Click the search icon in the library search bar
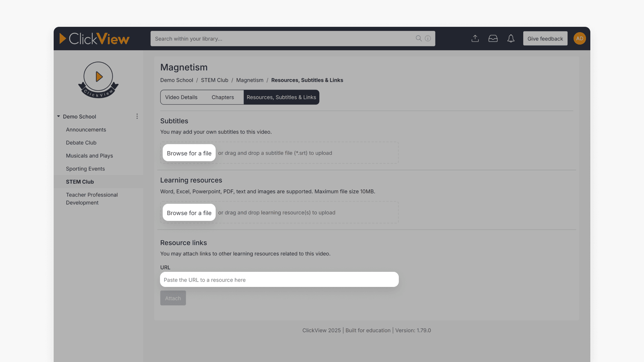The width and height of the screenshot is (644, 362). pos(418,38)
